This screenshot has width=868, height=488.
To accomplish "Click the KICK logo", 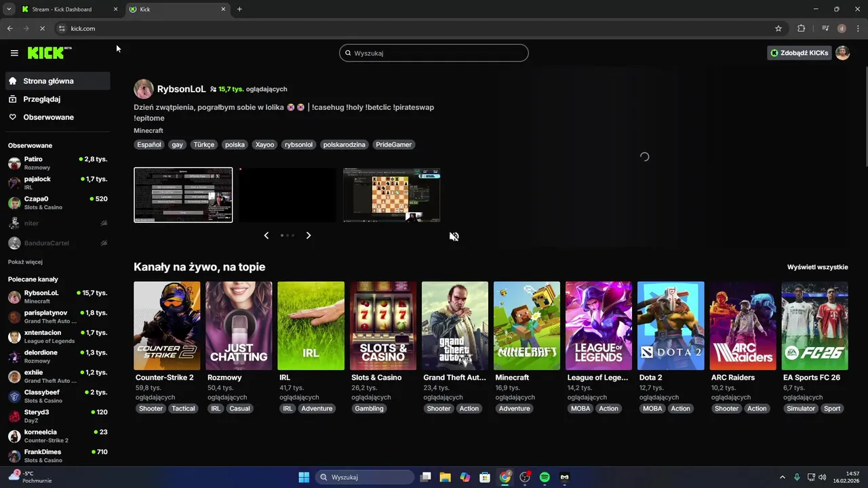I will (x=50, y=53).
